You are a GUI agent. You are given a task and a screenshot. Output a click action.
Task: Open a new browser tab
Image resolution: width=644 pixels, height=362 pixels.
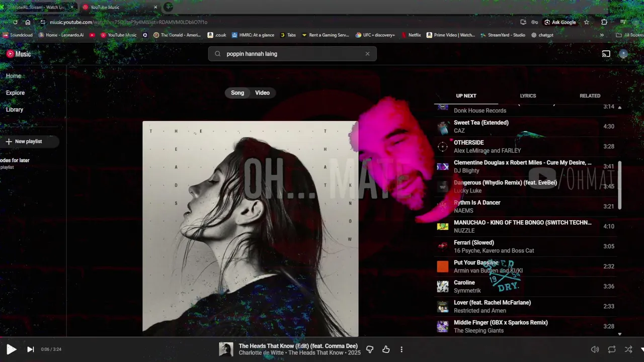coord(169,7)
